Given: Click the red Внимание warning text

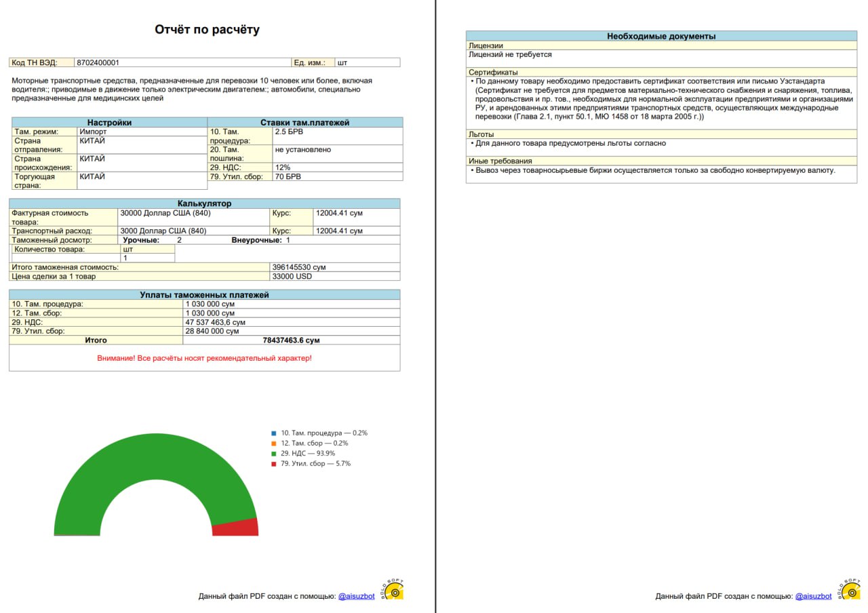Looking at the screenshot, I should click(x=204, y=358).
